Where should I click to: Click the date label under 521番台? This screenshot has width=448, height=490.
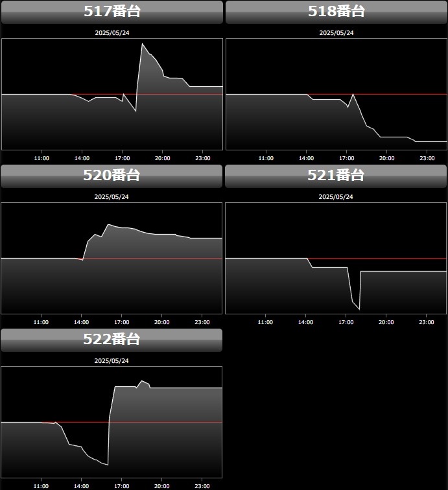click(336, 196)
